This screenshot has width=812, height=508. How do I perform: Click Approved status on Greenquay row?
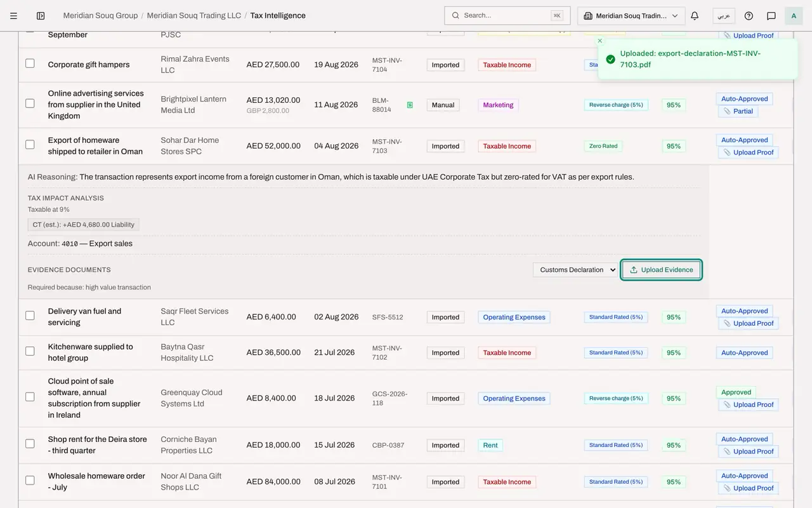[736, 392]
